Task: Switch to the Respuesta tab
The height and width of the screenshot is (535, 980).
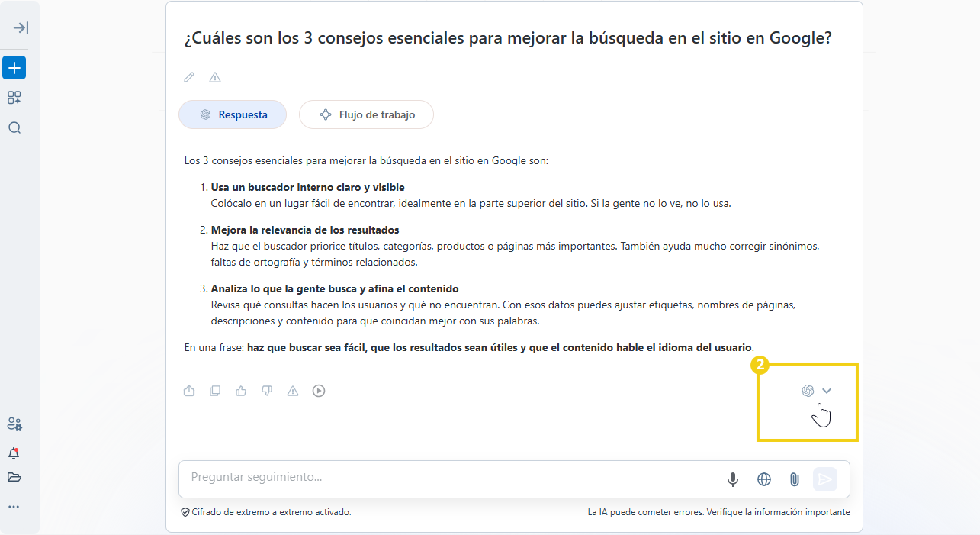Action: (233, 114)
